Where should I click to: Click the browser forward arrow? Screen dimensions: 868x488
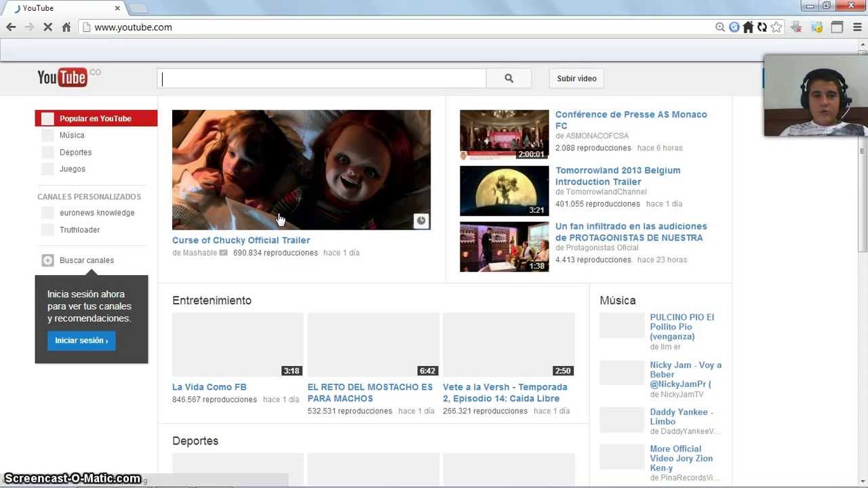click(x=29, y=27)
